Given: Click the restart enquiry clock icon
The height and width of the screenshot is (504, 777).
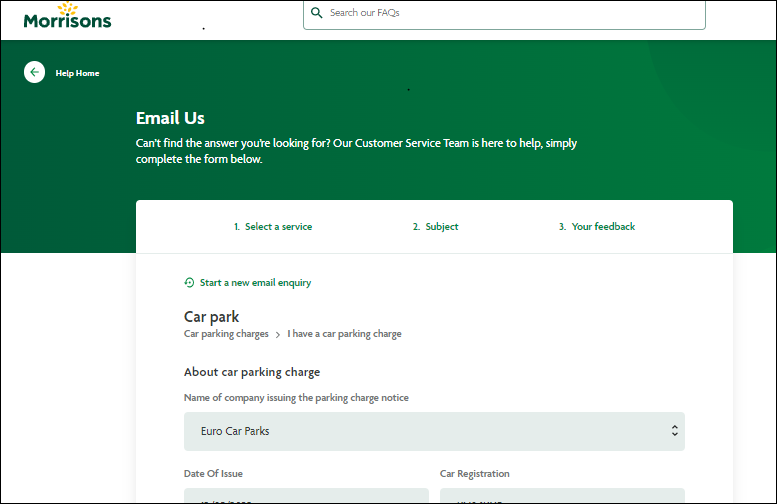Looking at the screenshot, I should (x=189, y=282).
